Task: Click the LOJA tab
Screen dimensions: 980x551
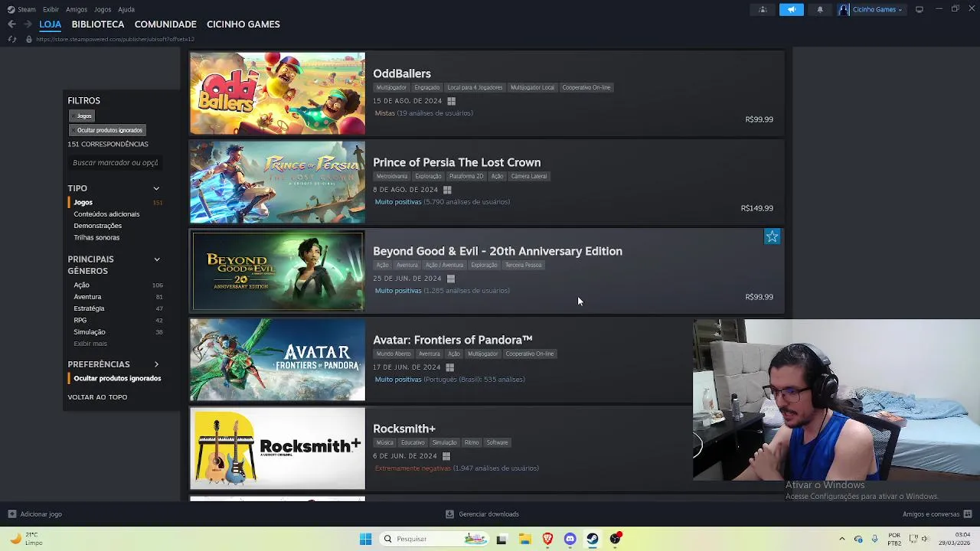Action: [51, 24]
